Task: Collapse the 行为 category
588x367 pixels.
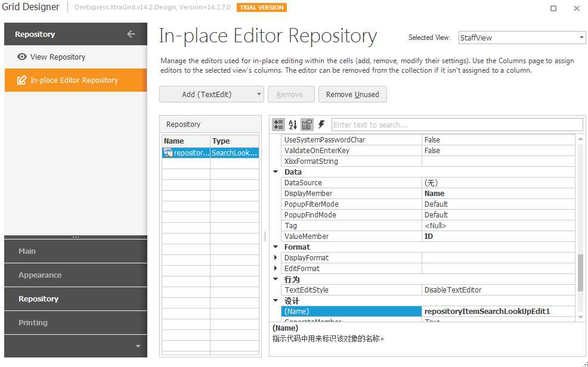Action: click(x=276, y=279)
